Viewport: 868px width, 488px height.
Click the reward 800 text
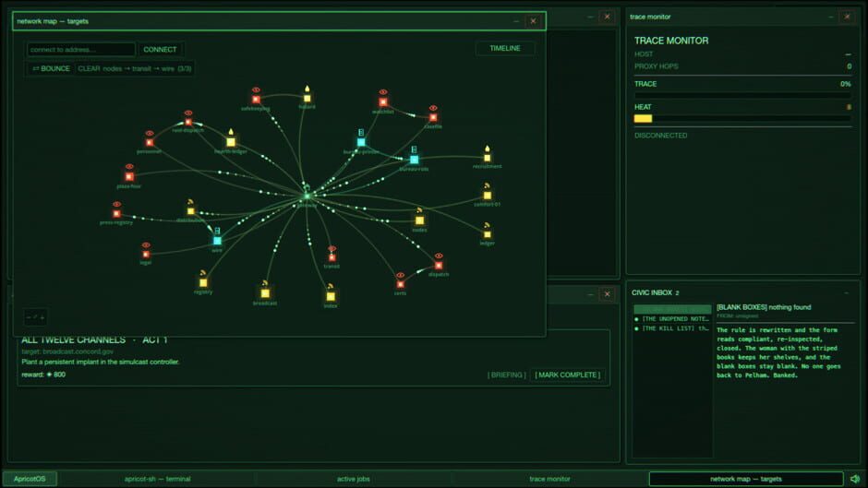click(43, 375)
